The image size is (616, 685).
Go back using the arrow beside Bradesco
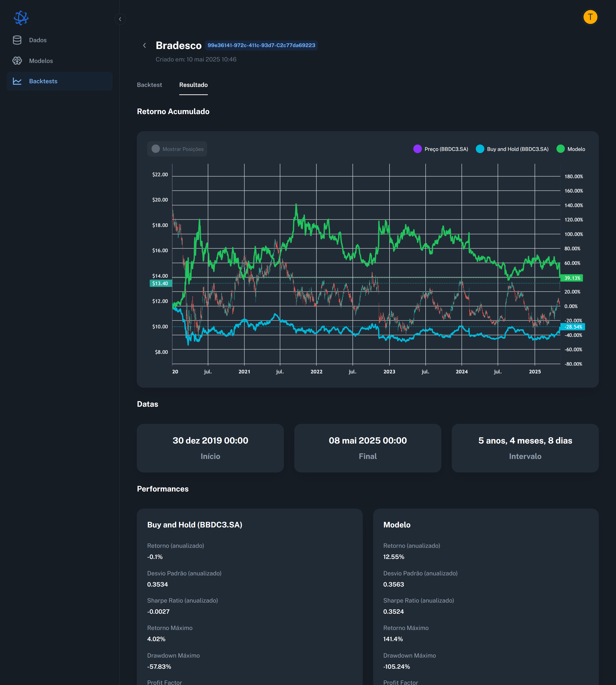[x=145, y=45]
